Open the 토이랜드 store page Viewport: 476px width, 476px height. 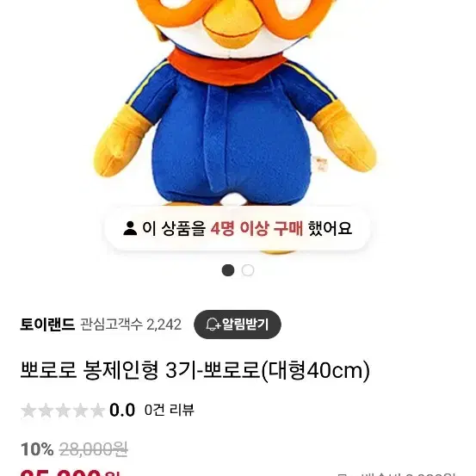click(x=47, y=325)
